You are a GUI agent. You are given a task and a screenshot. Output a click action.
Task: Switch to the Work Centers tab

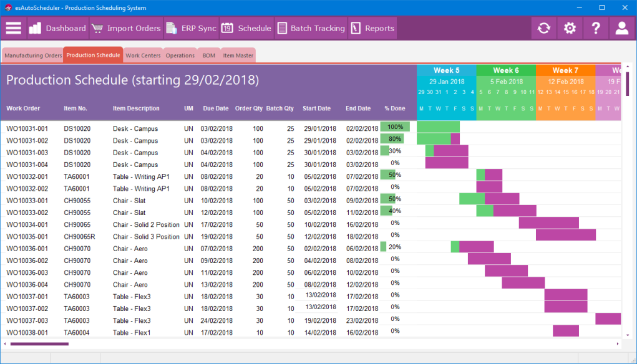pyautogui.click(x=143, y=55)
